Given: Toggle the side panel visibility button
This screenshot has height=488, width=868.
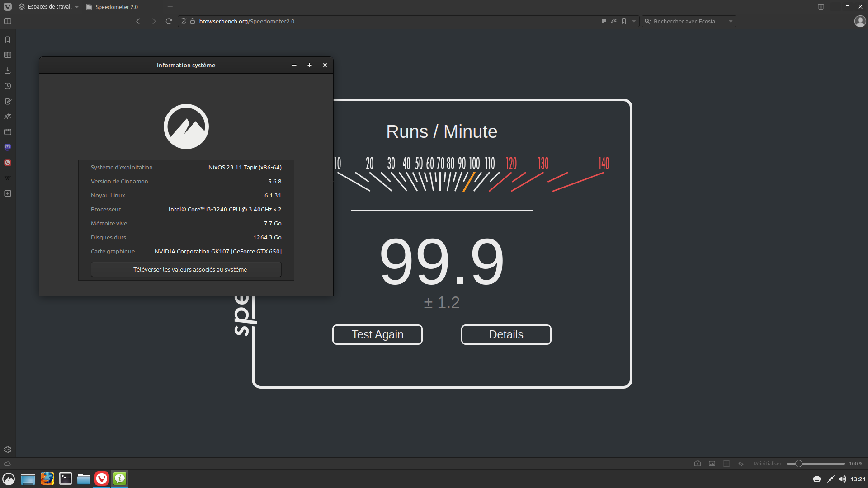Looking at the screenshot, I should [x=8, y=21].
